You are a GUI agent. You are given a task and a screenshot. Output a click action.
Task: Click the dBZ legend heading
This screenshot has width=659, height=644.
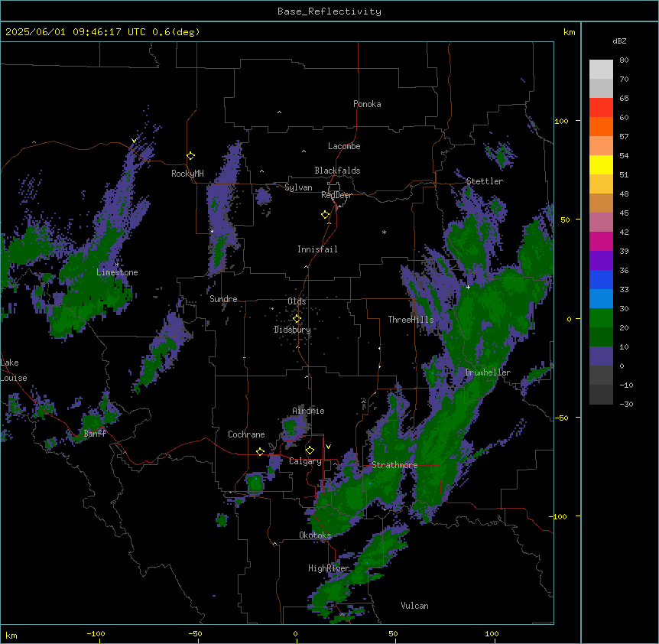(619, 41)
